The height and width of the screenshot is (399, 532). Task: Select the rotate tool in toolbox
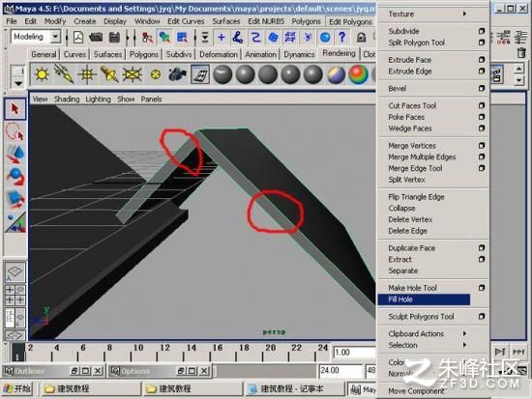[15, 176]
